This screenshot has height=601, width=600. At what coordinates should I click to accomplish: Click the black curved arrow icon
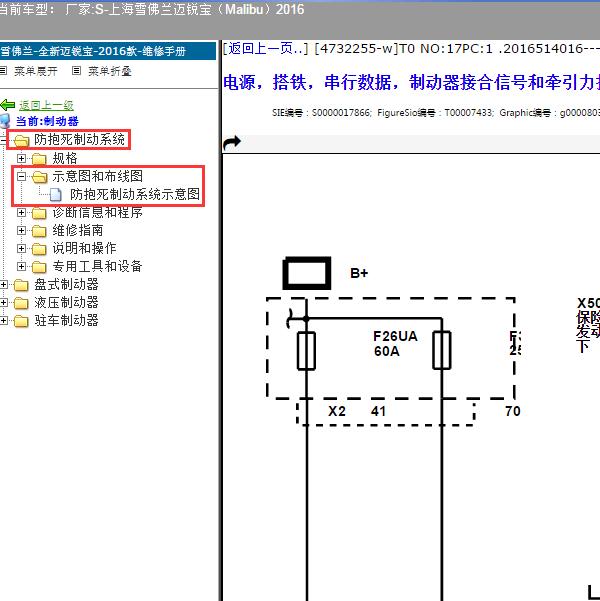(x=232, y=143)
